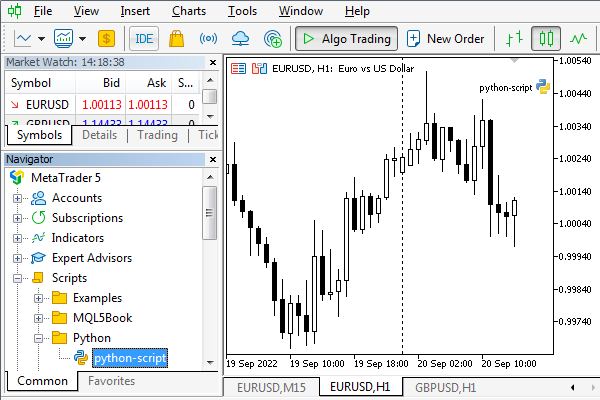
Task: Expand the Subscriptions tree node
Action: tap(17, 218)
